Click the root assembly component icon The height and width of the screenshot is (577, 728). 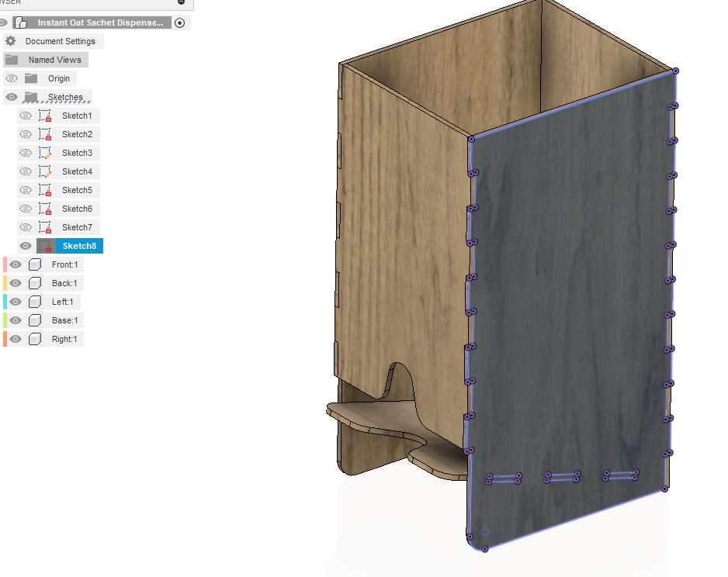point(21,22)
